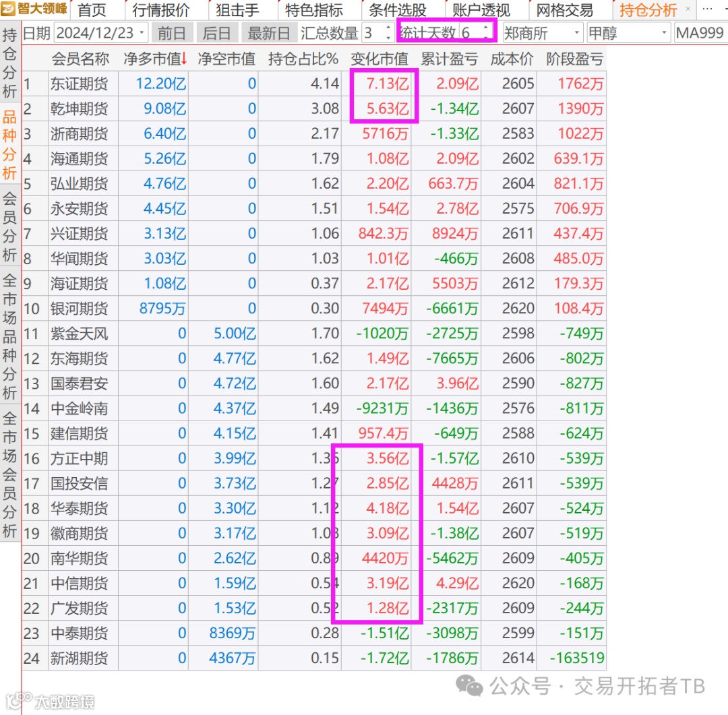Select the 海证期货 row
Screen dimensions: 728x715
tap(314, 284)
